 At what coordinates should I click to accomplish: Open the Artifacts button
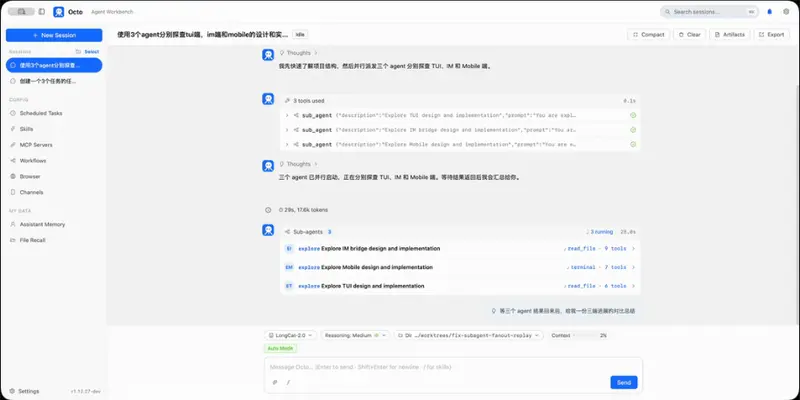pos(730,35)
